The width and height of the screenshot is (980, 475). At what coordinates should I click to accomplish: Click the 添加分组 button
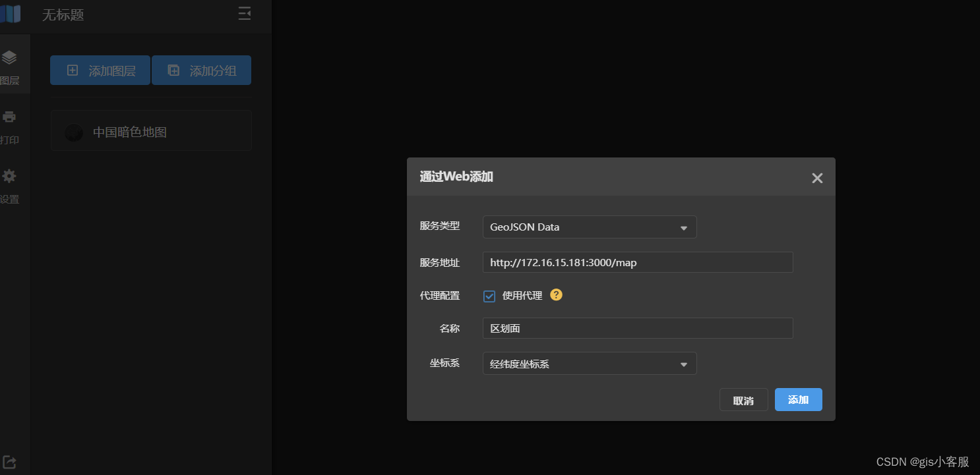[x=202, y=70]
